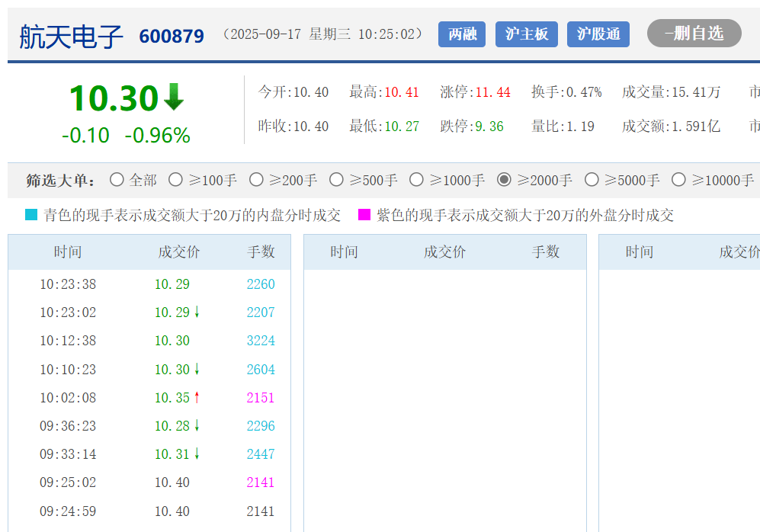Viewport: 760px width, 532px height.
Task: Click the 09:25:02 trade time
Action: pyautogui.click(x=68, y=482)
